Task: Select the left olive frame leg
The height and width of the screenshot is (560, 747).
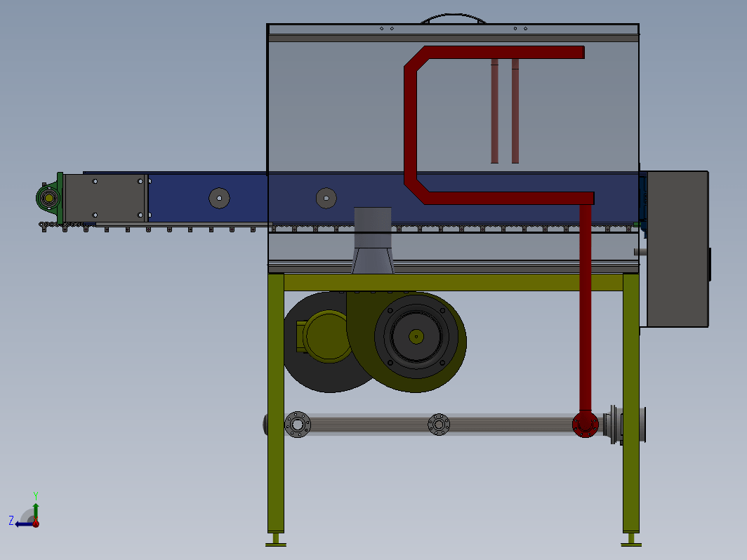Action: (x=276, y=403)
